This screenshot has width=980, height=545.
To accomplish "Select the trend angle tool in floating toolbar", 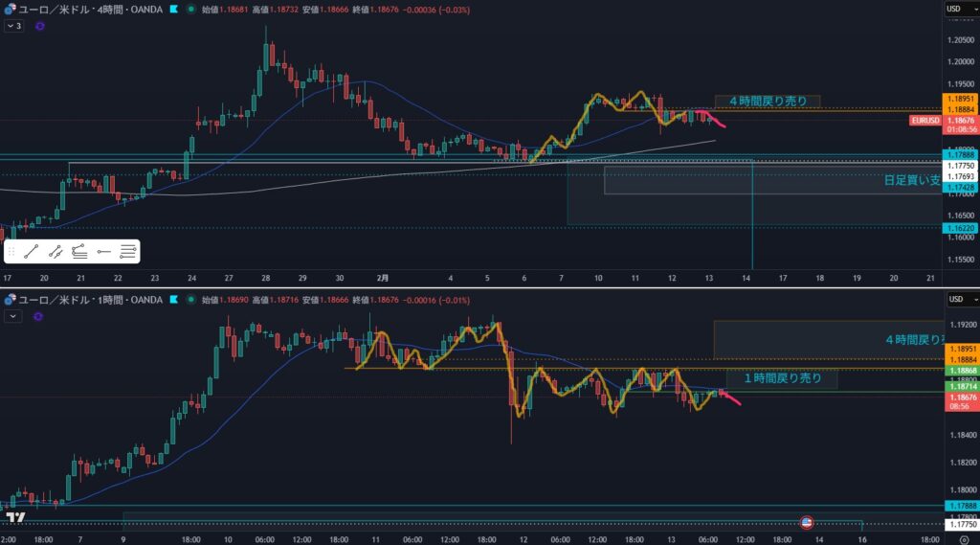I will (x=79, y=252).
